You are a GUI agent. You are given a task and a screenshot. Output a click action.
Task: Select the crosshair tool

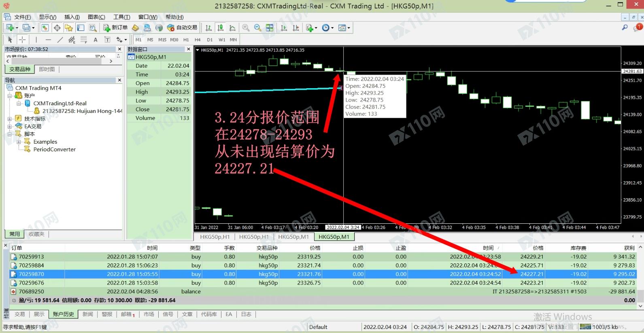coord(22,40)
